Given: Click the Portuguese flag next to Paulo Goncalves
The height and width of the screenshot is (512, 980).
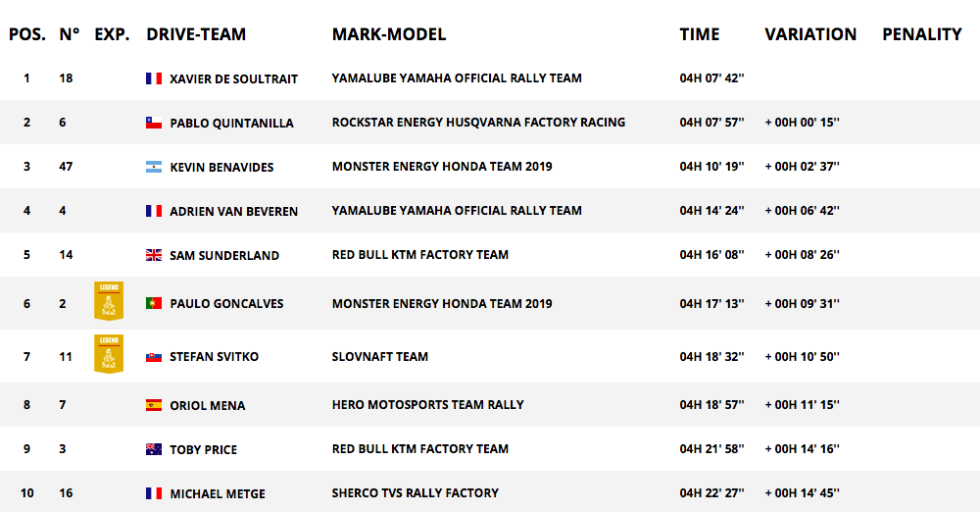Looking at the screenshot, I should point(154,303).
